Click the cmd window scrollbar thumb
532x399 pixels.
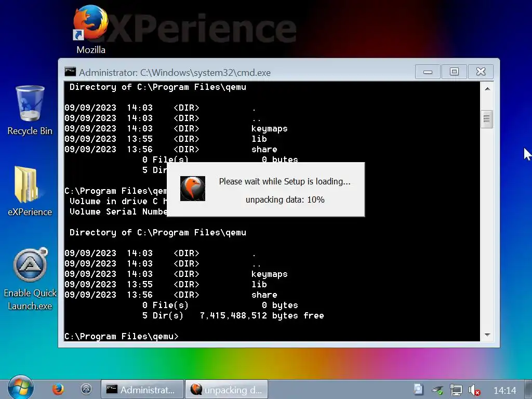point(487,119)
